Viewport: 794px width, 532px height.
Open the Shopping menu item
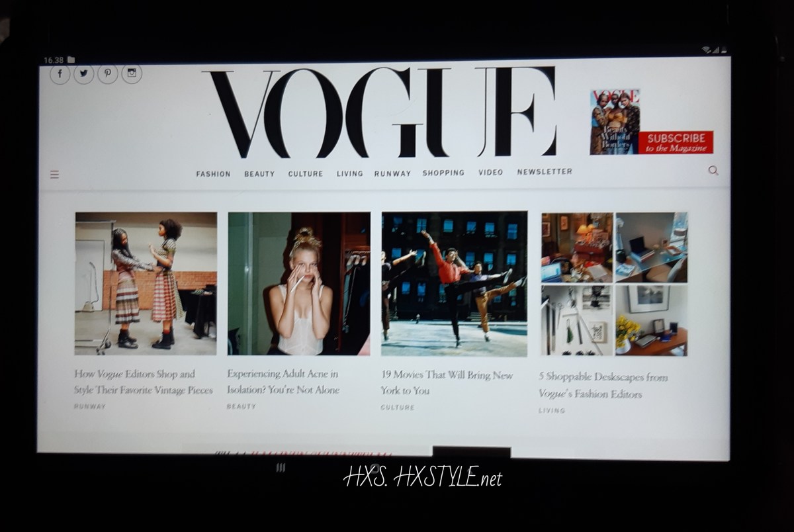coord(443,173)
